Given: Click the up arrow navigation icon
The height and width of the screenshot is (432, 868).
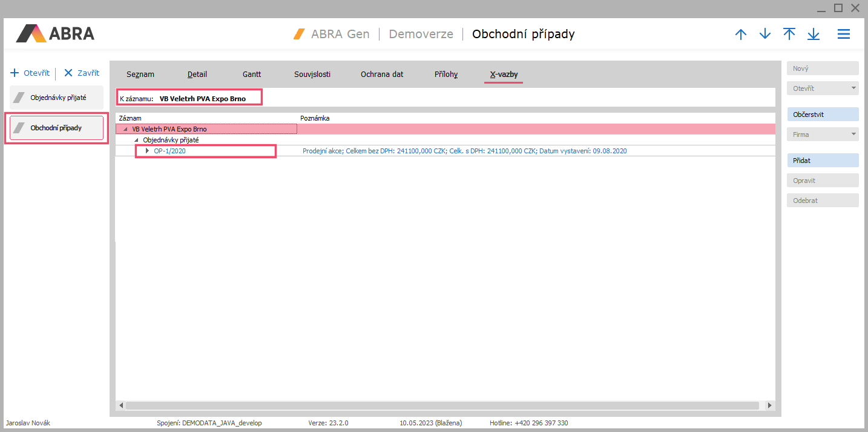Looking at the screenshot, I should coord(740,35).
